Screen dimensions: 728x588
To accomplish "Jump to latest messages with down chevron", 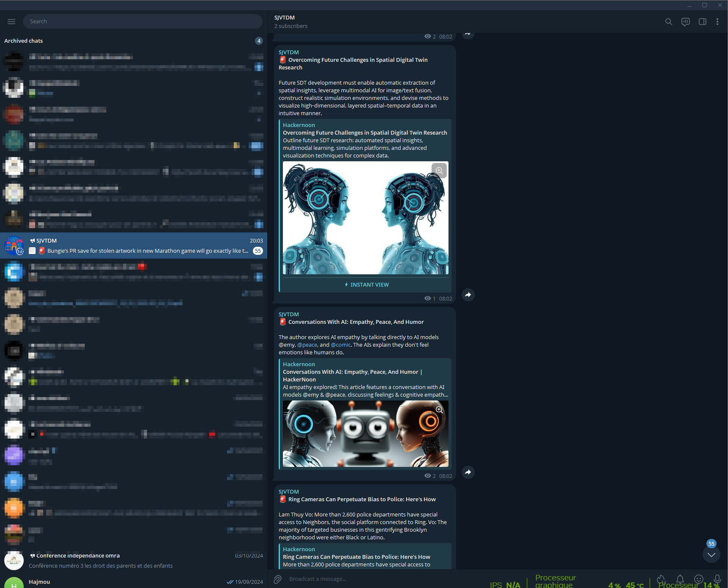I will pyautogui.click(x=711, y=555).
